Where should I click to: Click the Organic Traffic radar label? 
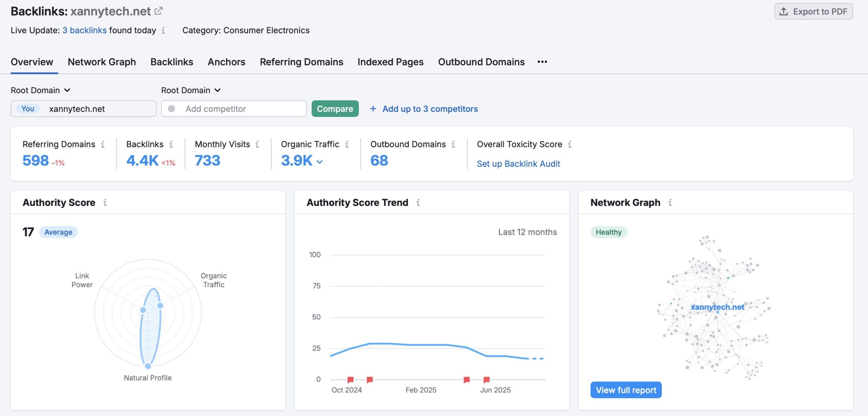[x=214, y=280]
